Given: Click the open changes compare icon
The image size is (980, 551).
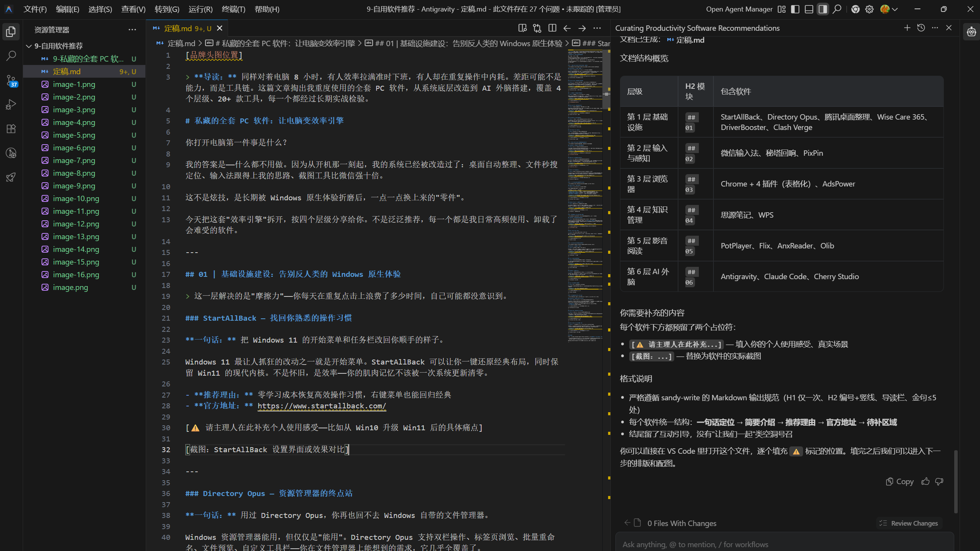Looking at the screenshot, I should tap(537, 28).
